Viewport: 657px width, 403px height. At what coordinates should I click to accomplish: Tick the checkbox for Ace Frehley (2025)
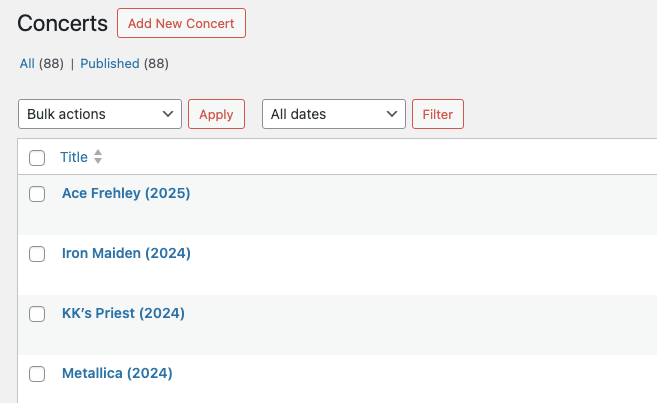point(37,194)
